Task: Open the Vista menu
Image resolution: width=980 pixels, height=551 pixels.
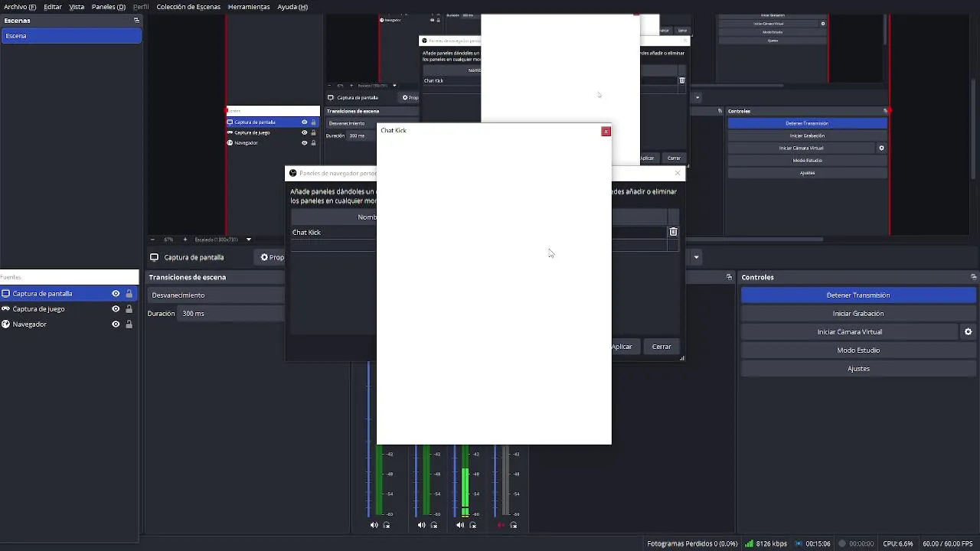Action: click(77, 7)
